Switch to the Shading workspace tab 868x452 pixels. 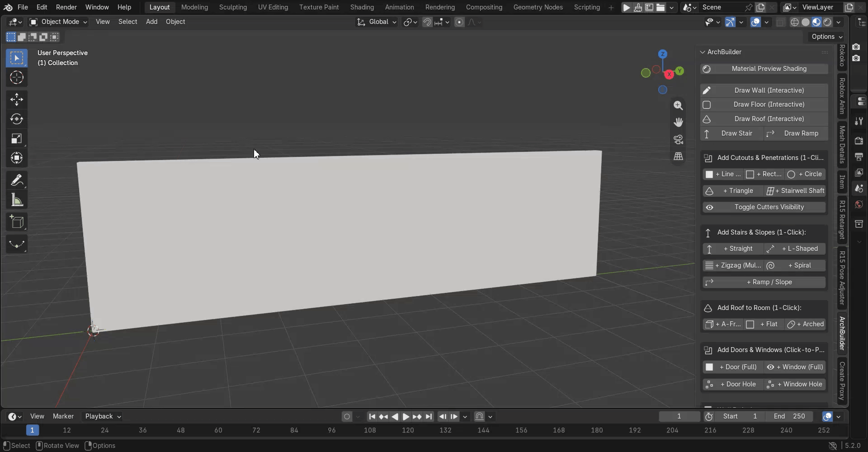click(x=362, y=7)
